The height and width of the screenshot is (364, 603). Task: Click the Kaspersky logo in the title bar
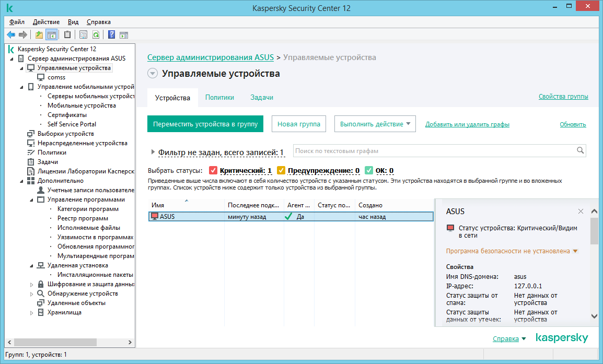(x=10, y=8)
